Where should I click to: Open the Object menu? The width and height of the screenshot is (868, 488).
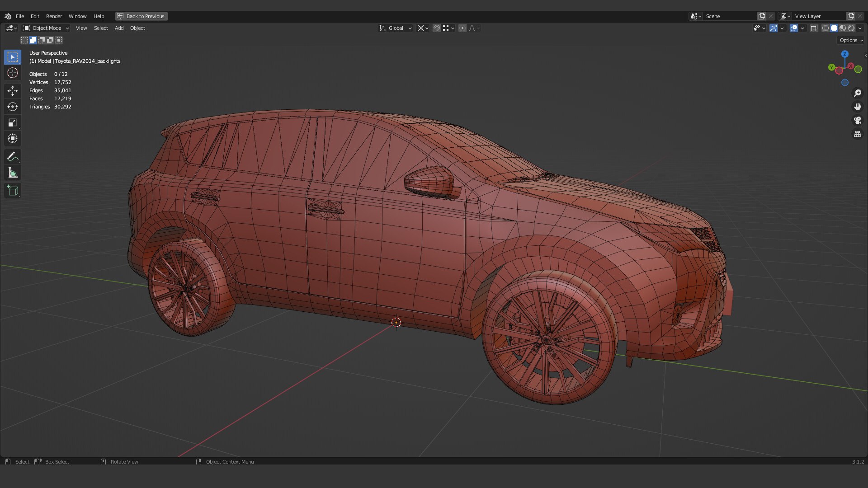tap(137, 28)
